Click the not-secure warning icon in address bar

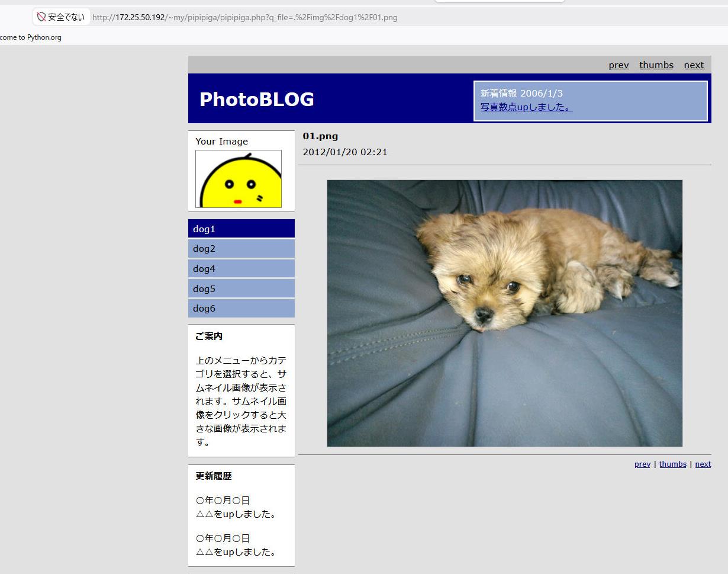[x=41, y=17]
